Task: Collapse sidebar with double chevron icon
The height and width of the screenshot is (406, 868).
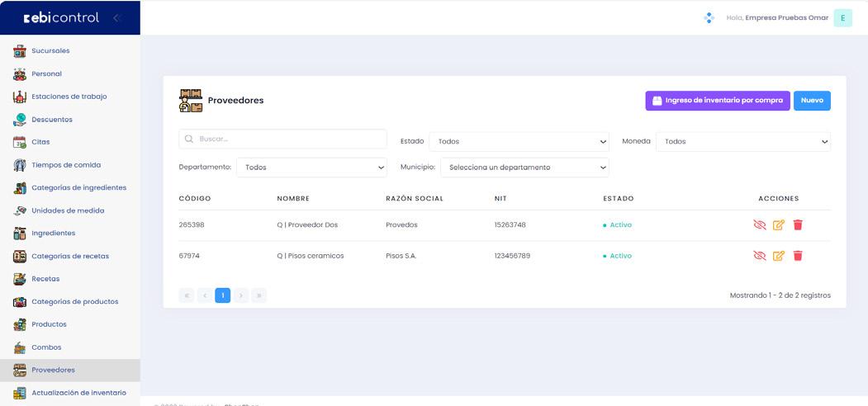Action: 116,17
